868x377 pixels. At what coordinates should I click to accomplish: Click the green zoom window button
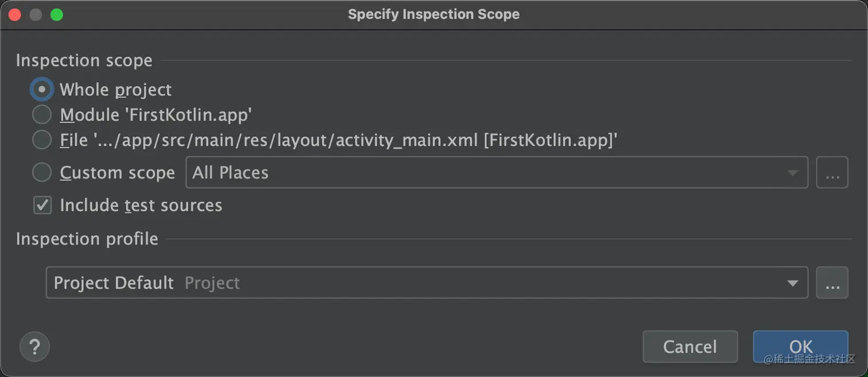[56, 15]
